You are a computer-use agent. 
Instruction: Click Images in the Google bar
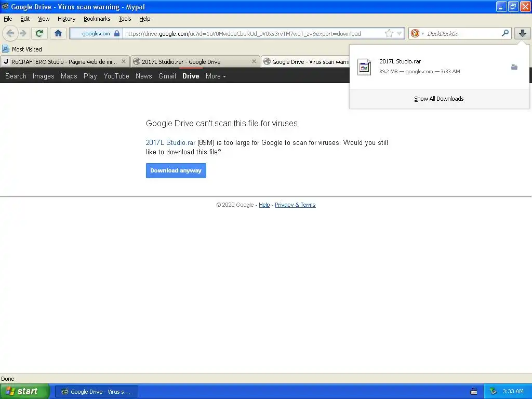coord(44,76)
